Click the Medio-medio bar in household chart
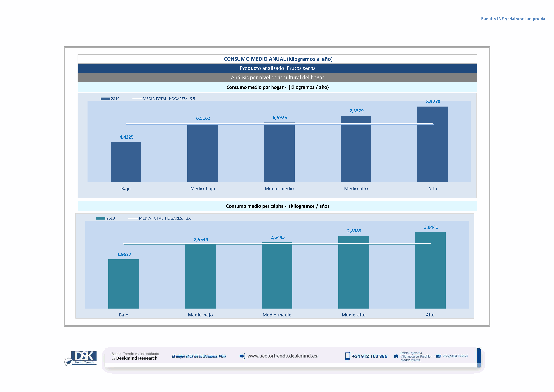 point(279,154)
